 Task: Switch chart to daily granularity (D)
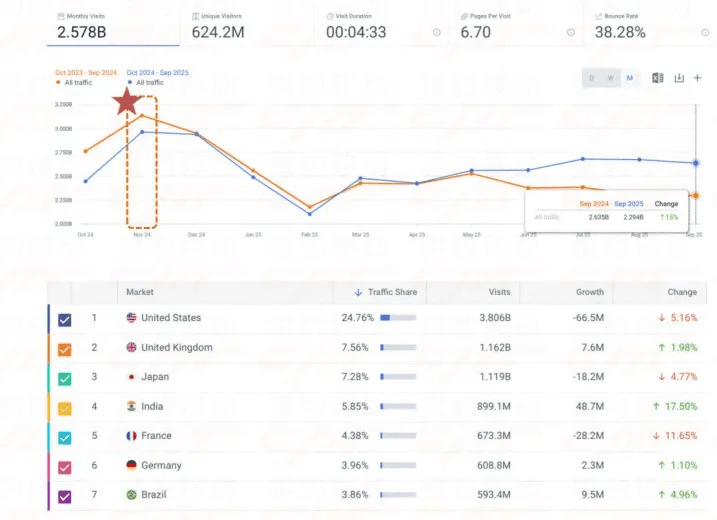592,78
